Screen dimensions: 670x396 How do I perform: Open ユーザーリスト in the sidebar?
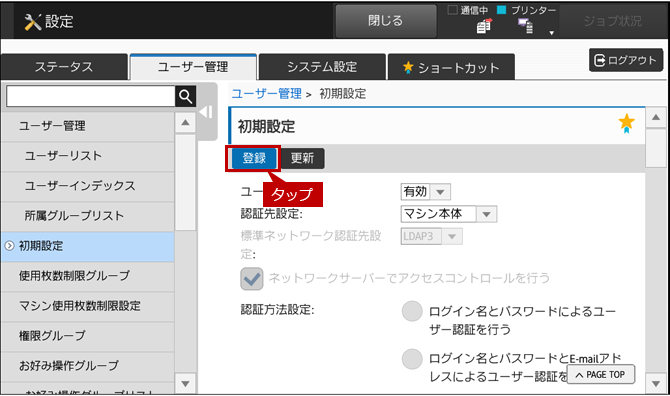tap(88, 156)
